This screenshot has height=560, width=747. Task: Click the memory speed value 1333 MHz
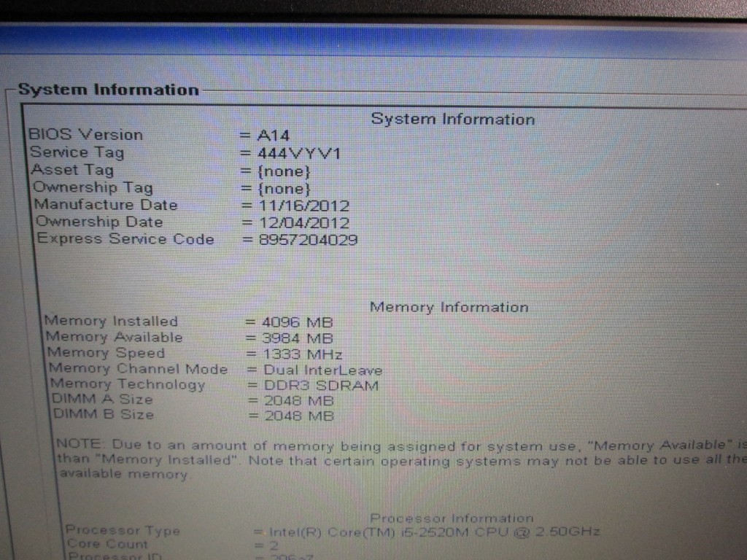click(x=303, y=354)
